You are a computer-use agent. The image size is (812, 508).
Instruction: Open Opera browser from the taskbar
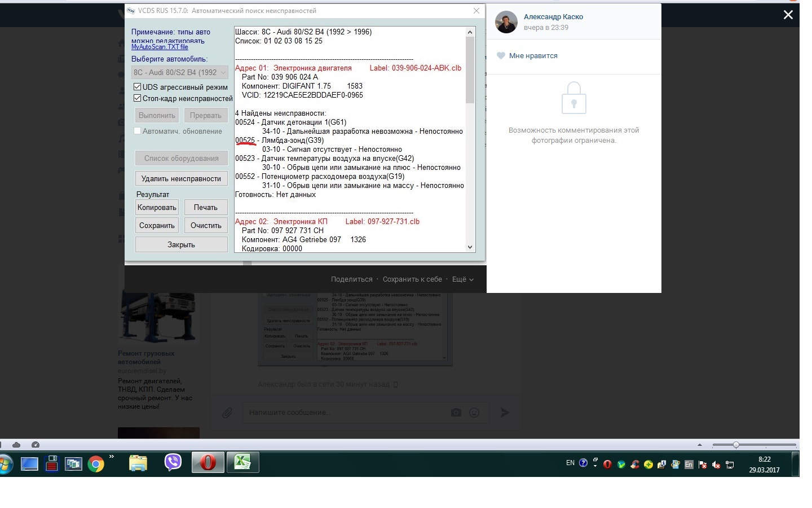click(x=208, y=462)
